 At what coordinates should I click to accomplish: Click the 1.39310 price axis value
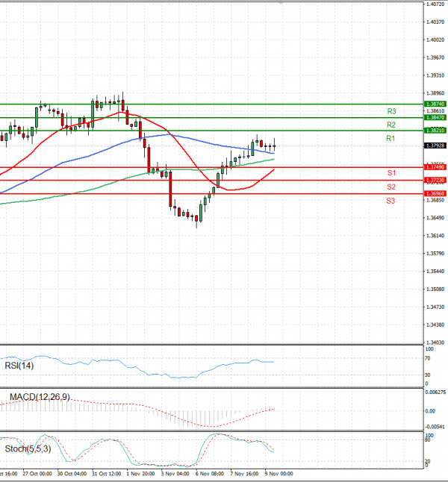(435, 75)
